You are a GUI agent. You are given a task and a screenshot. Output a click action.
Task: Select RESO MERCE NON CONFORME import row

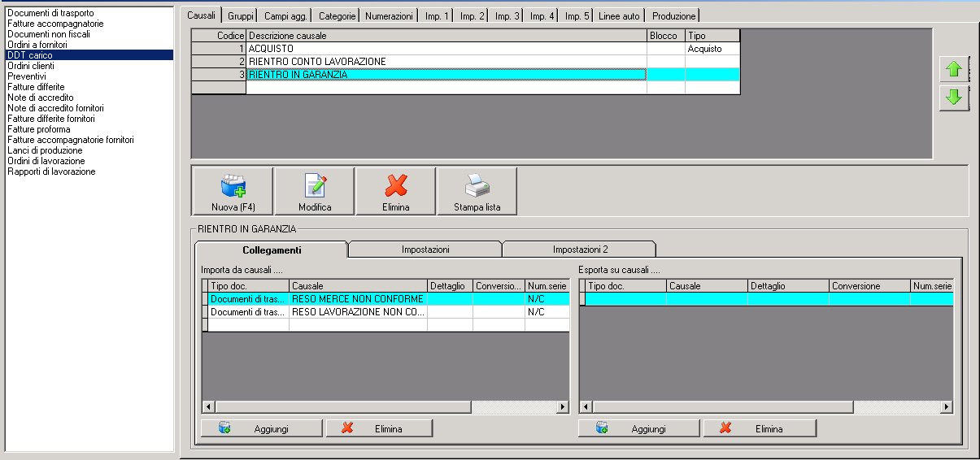tap(385, 299)
